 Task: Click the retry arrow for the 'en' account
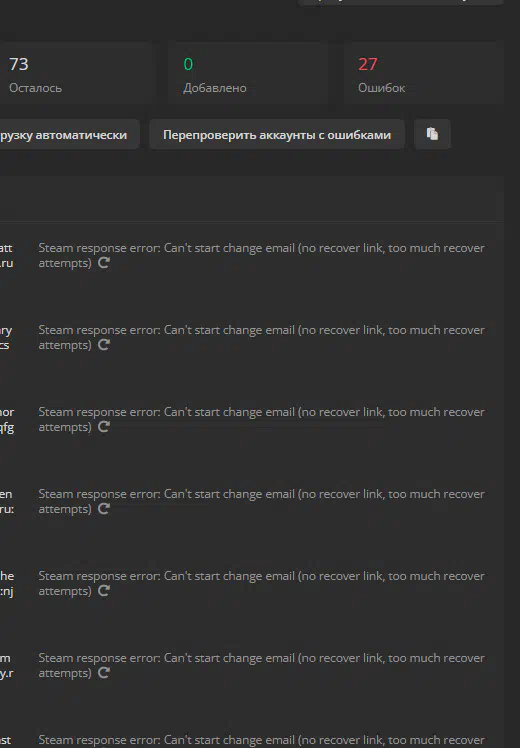tap(104, 509)
